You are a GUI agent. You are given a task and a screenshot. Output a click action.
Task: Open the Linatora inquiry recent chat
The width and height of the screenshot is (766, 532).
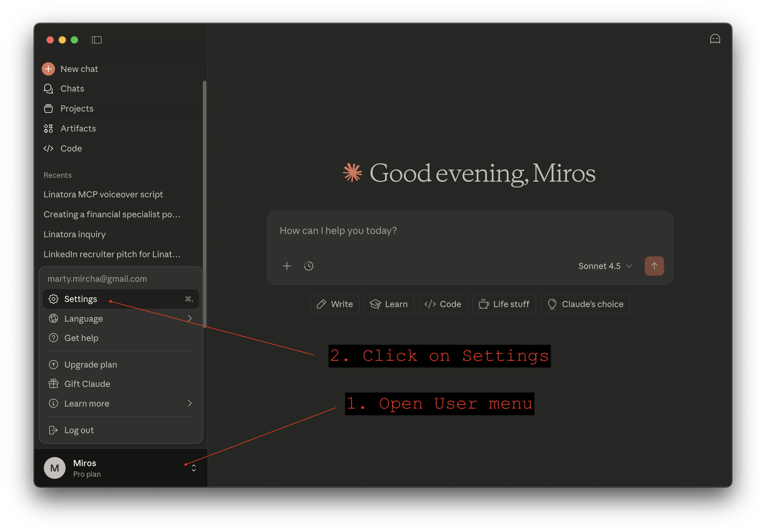point(74,234)
